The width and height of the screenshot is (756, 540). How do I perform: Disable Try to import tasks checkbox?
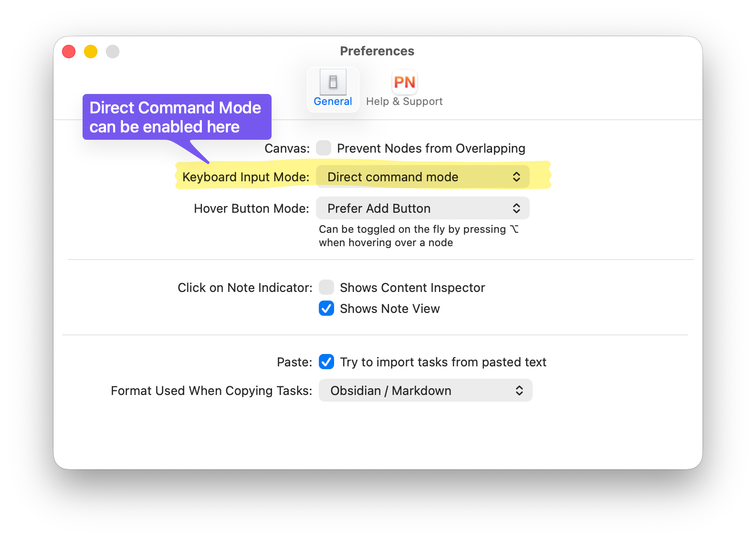[326, 362]
